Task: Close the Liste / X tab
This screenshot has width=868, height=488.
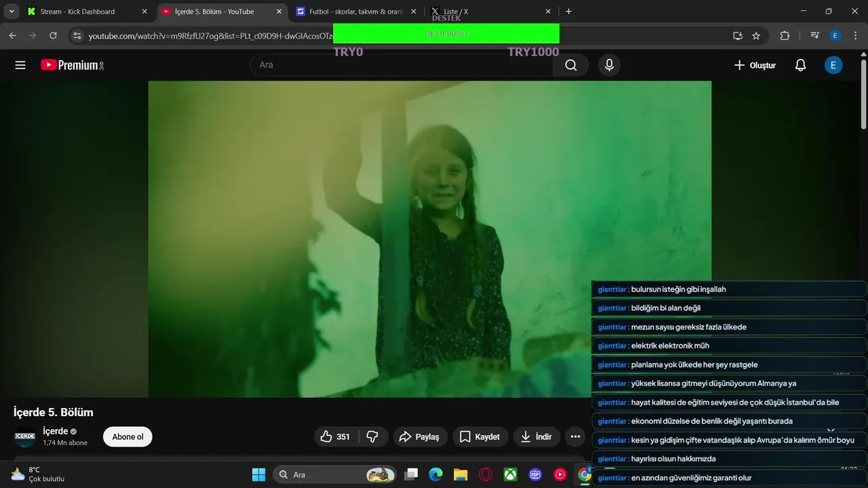Action: 548,12
